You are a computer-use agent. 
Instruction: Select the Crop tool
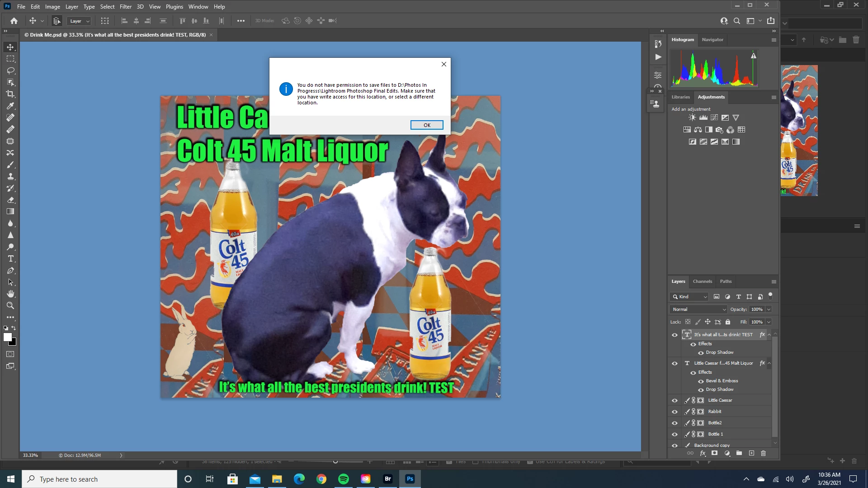(10, 94)
